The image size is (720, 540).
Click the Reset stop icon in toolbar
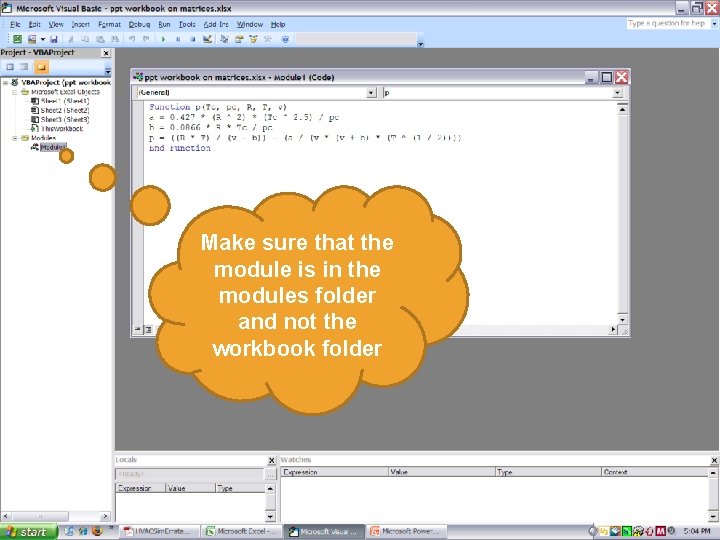tap(192, 39)
